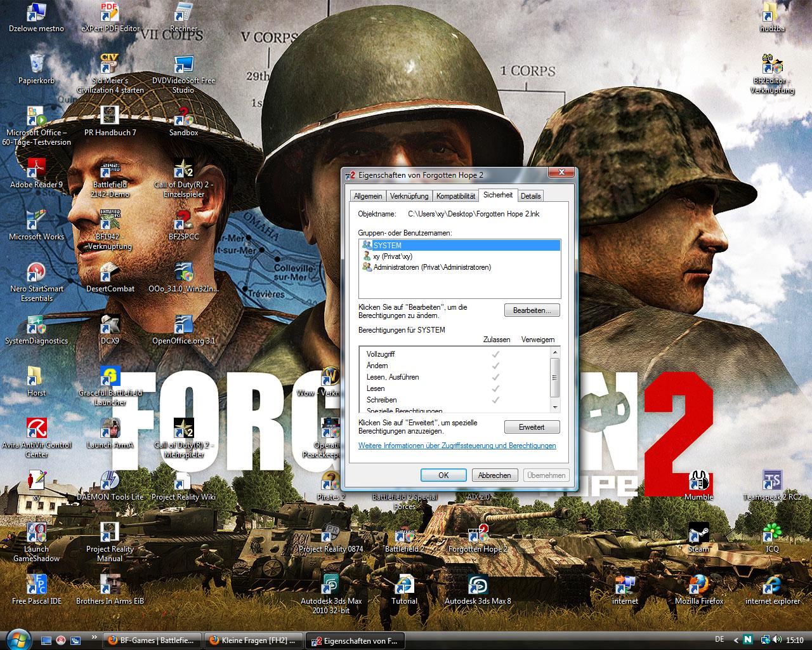Open OpenOffice.org 3.1 icon
Viewport: 812px width, 650px height.
[183, 329]
